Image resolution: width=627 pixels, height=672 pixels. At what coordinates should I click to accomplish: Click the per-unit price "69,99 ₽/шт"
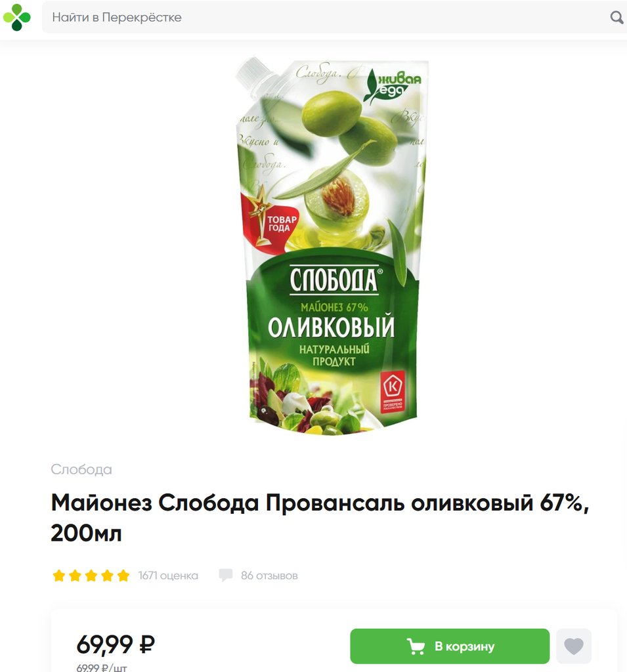point(102,667)
